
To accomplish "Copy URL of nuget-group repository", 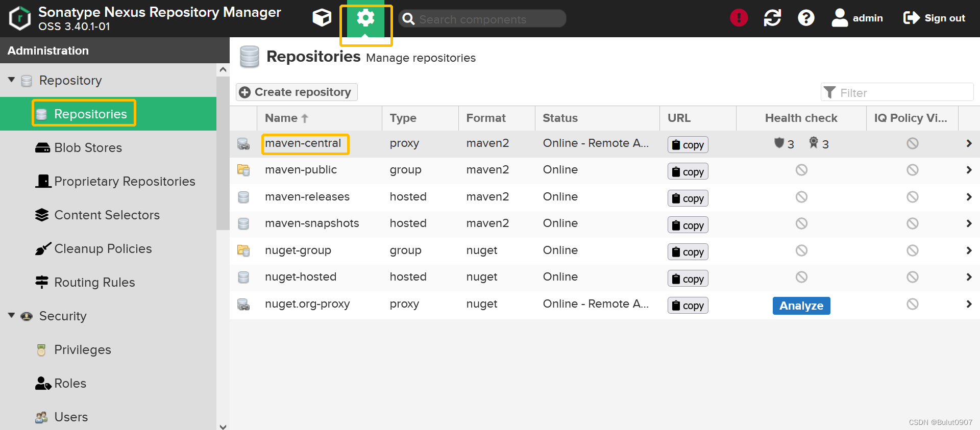I will (688, 252).
